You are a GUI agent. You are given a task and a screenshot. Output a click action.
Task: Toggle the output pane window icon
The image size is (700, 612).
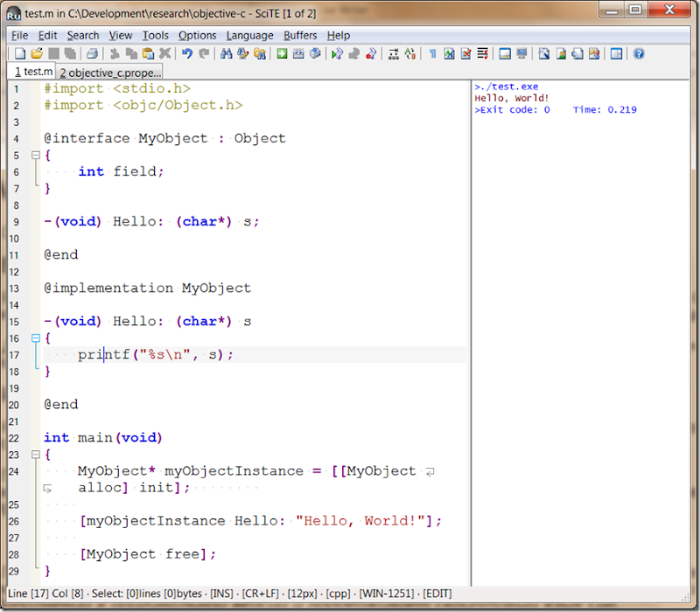point(505,54)
